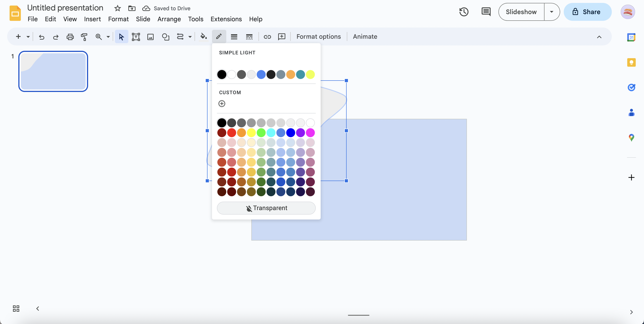Image resolution: width=644 pixels, height=324 pixels.
Task: Open the Arrange menu
Action: pyautogui.click(x=169, y=19)
